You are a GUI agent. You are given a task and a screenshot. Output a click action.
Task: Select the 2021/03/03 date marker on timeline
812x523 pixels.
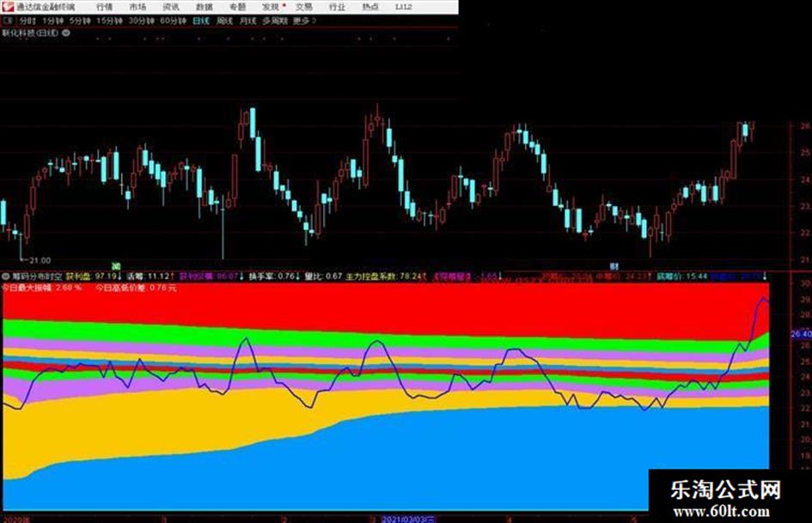[409, 519]
